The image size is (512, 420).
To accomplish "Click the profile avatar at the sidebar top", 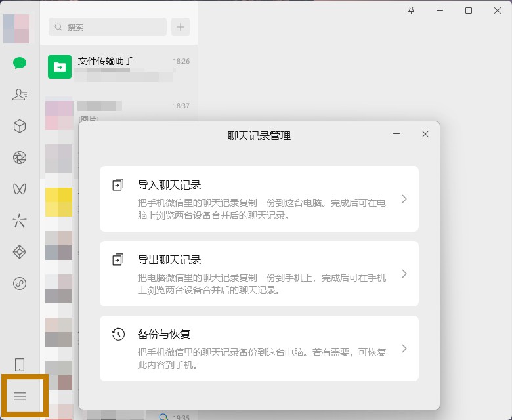I will pos(16,29).
